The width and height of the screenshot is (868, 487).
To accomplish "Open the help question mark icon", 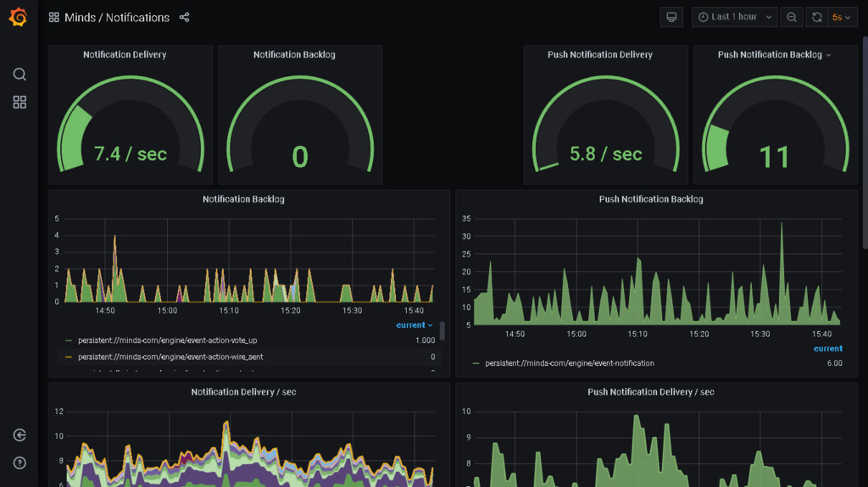I will [19, 463].
